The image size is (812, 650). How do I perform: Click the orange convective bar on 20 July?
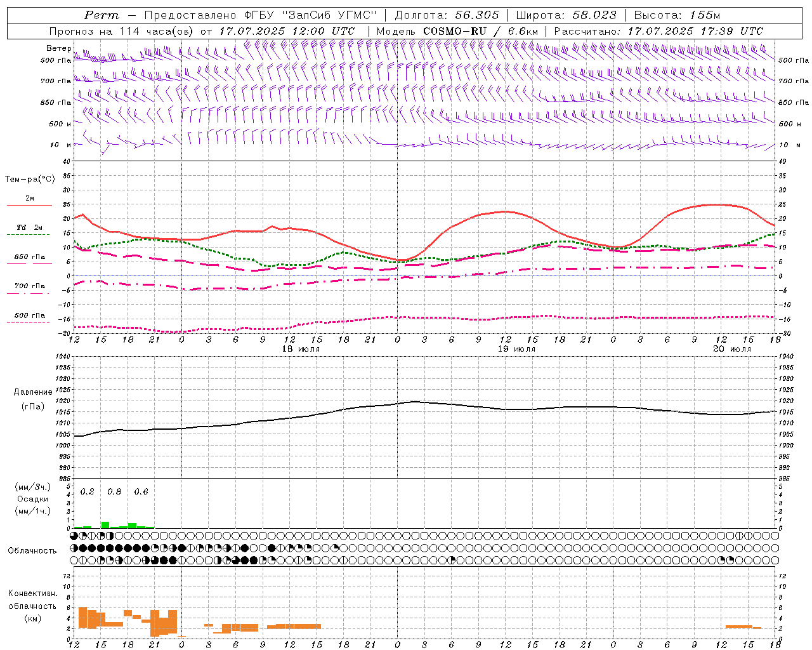click(739, 627)
